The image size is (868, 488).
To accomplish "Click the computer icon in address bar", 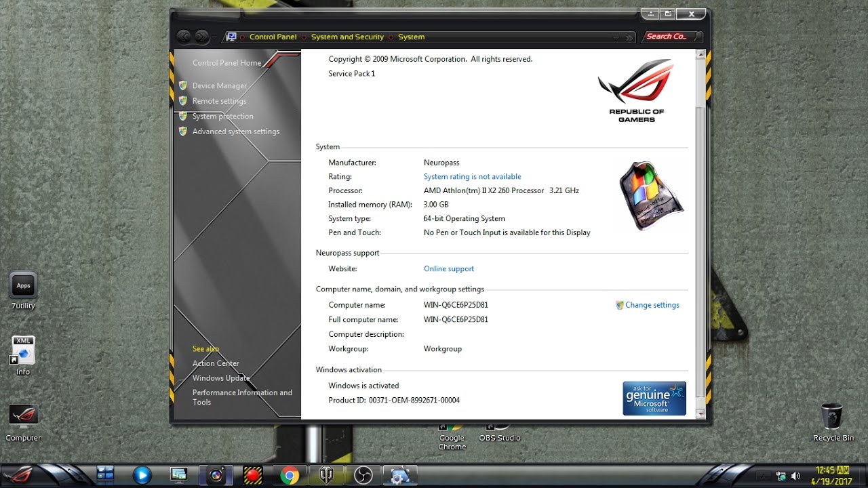I will pos(232,37).
